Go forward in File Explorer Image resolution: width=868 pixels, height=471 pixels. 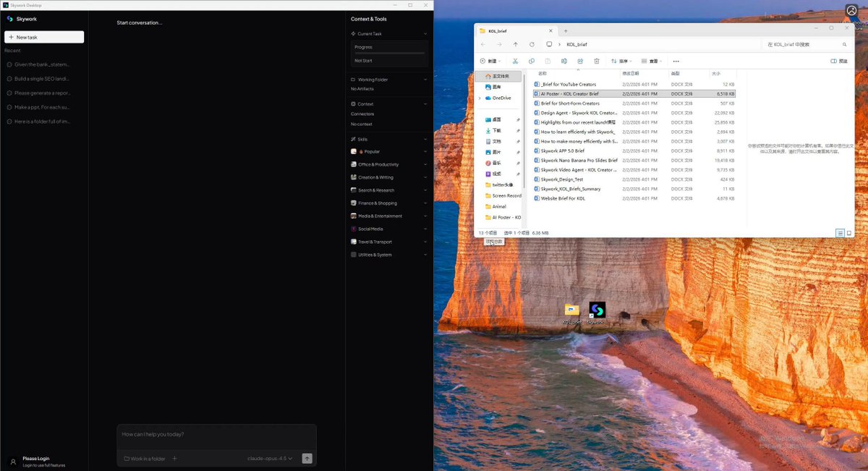499,45
